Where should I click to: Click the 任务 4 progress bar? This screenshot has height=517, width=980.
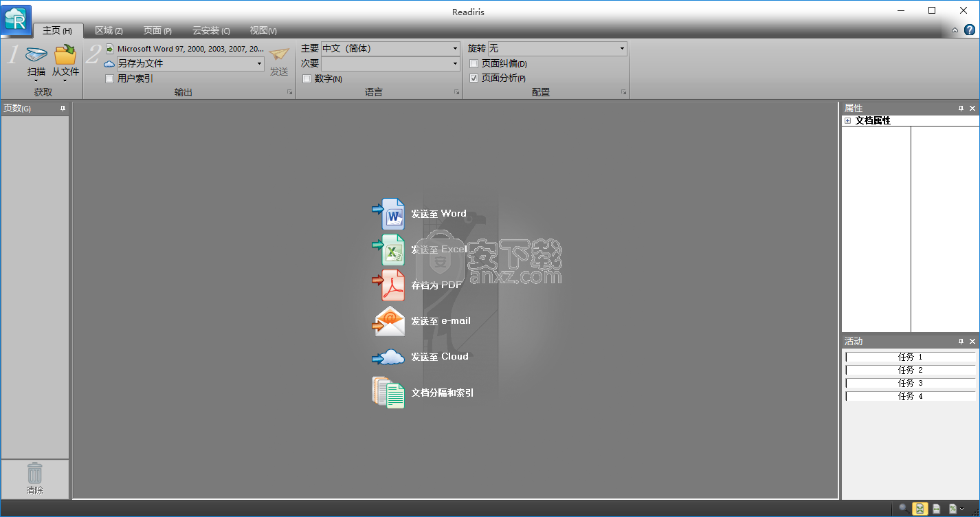pyautogui.click(x=910, y=397)
